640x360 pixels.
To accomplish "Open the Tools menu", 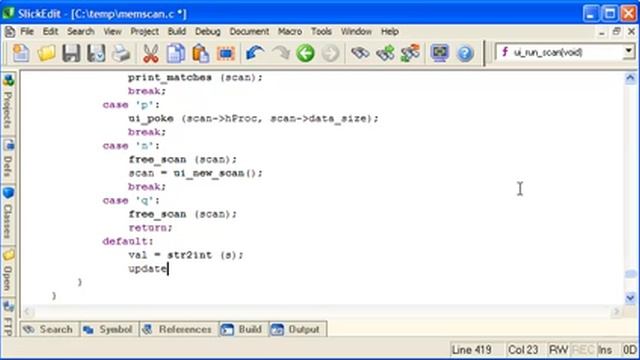I will (x=321, y=31).
